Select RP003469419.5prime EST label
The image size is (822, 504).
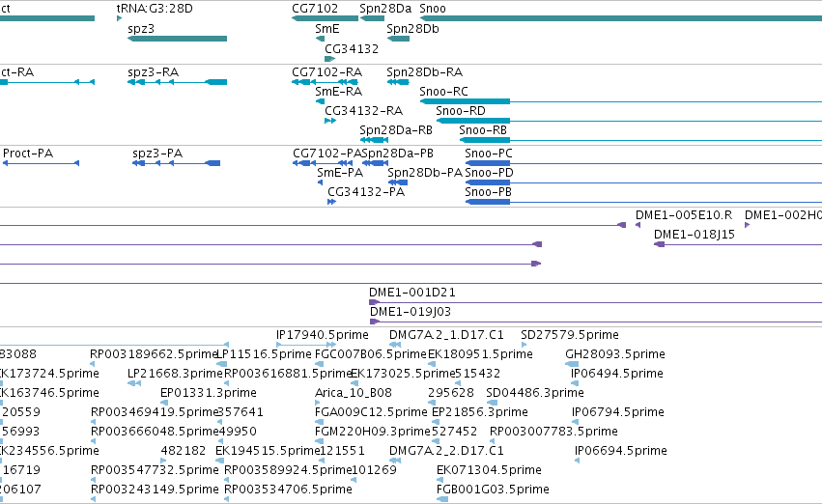click(x=155, y=413)
